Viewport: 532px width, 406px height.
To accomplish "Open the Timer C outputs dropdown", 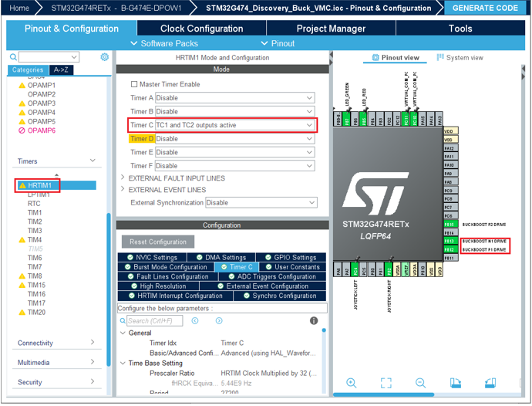I will (235, 125).
